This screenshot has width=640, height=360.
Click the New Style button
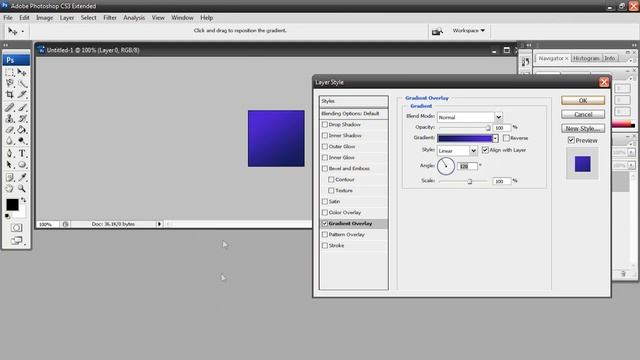tap(583, 129)
